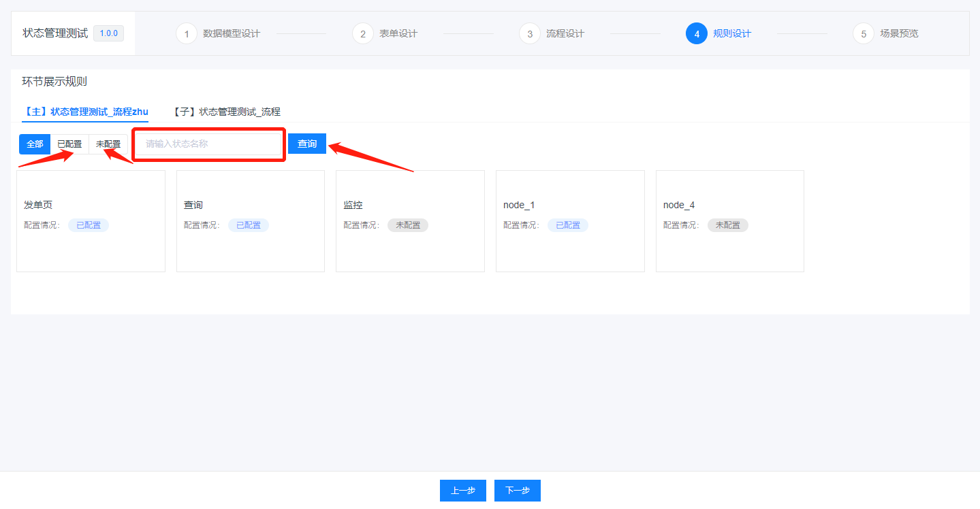
Task: Click 未配置 tag on node_4 card
Action: [x=728, y=225]
